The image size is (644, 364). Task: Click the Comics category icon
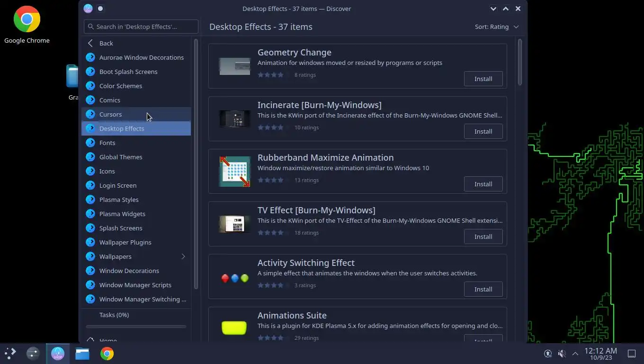tap(90, 100)
